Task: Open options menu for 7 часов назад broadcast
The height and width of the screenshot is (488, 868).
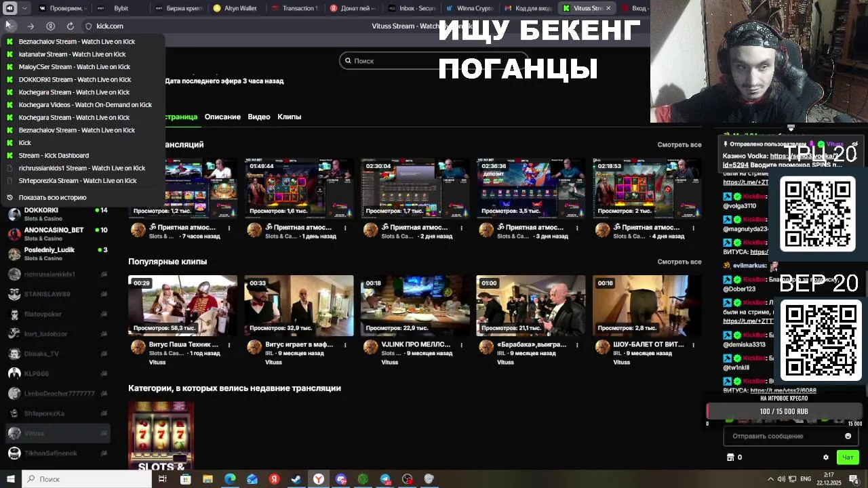Action: (x=229, y=228)
